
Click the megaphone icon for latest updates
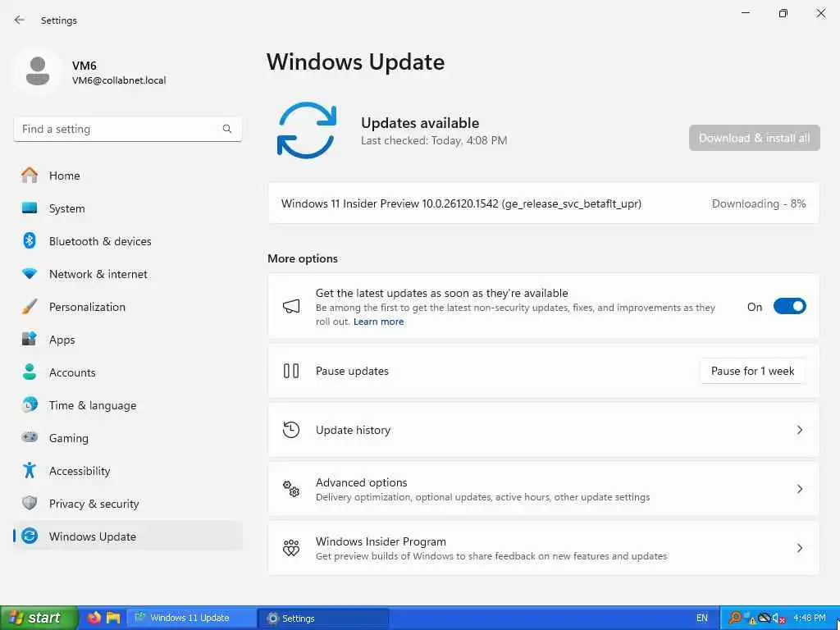click(291, 307)
